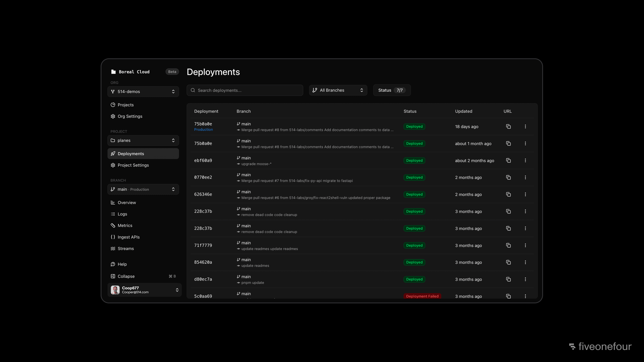
Task: Open the Coop677 account menu
Action: click(x=145, y=290)
